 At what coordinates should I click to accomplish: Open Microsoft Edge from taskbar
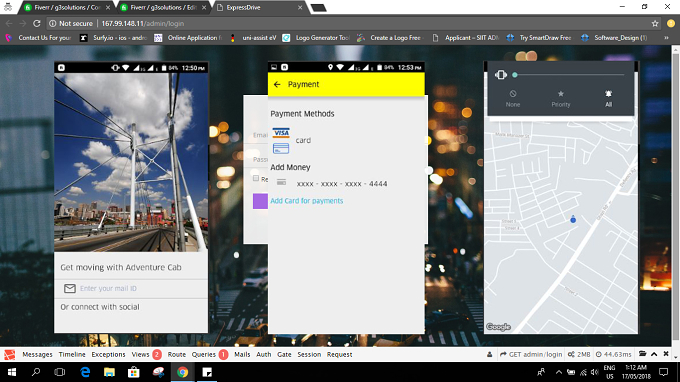click(85, 372)
